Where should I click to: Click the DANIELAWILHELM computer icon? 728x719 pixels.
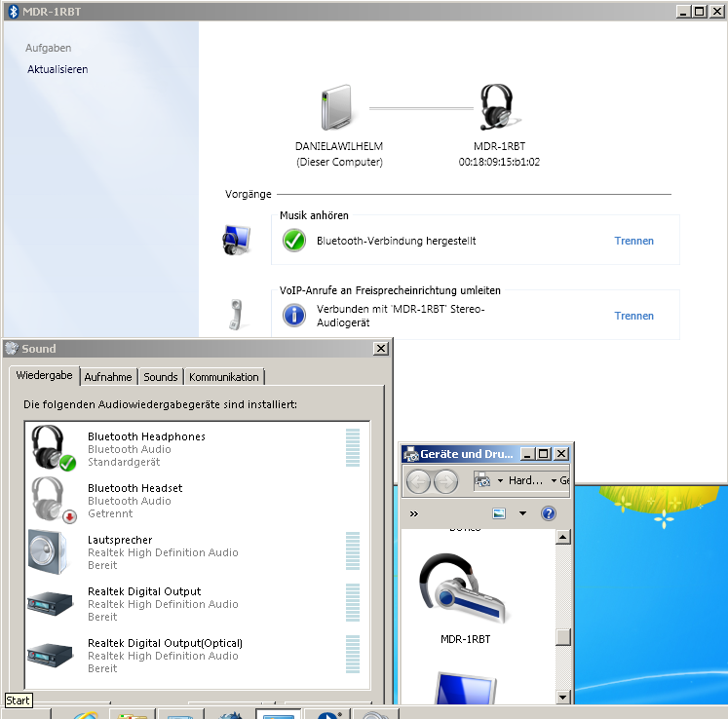point(337,107)
